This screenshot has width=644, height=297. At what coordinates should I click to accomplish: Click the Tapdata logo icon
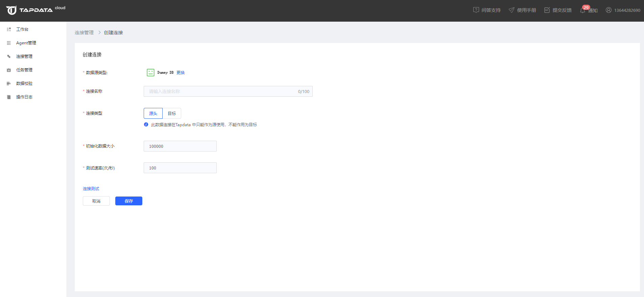(x=11, y=10)
